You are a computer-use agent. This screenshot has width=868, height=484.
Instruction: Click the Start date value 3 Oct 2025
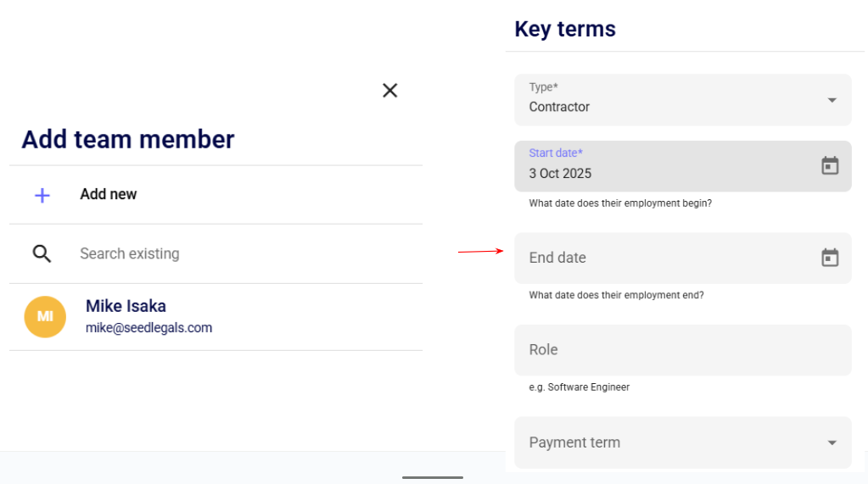(x=561, y=174)
